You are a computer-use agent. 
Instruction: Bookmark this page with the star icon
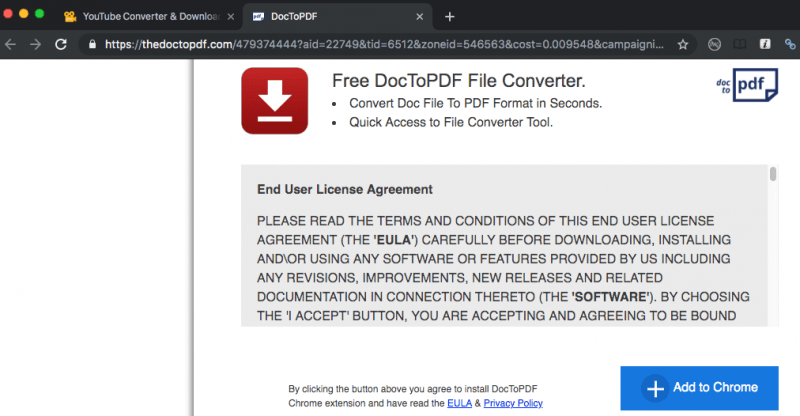tap(683, 45)
